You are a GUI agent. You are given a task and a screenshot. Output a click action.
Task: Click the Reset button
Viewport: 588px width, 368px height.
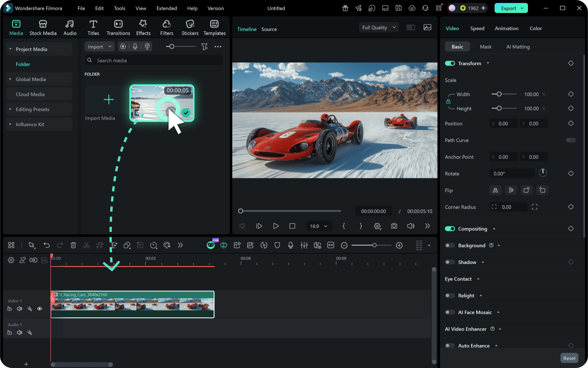tap(569, 358)
